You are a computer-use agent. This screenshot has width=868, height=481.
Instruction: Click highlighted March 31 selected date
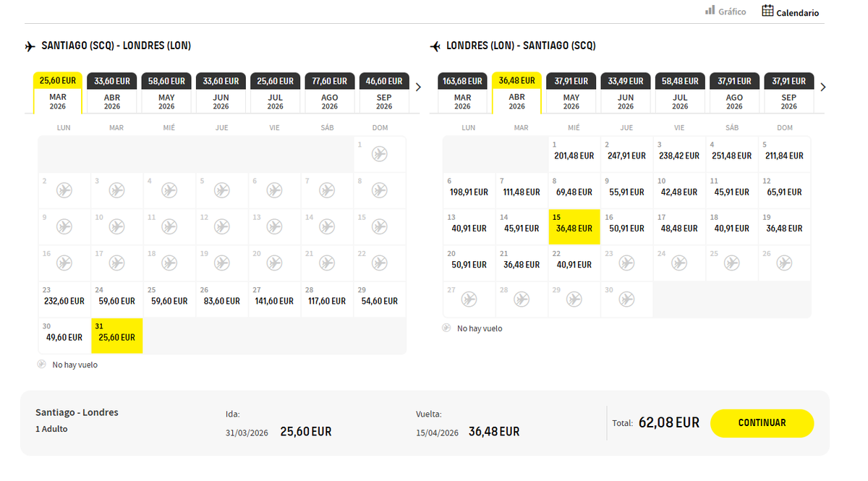pos(116,336)
